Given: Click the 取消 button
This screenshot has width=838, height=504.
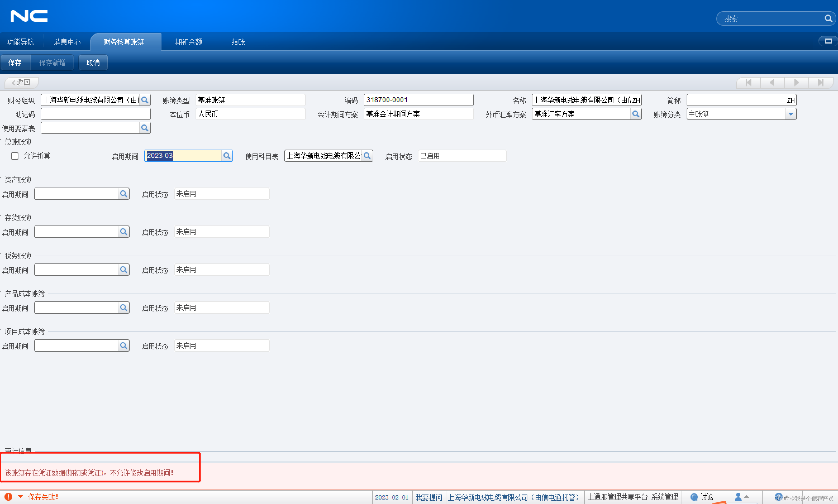Looking at the screenshot, I should pyautogui.click(x=93, y=63).
